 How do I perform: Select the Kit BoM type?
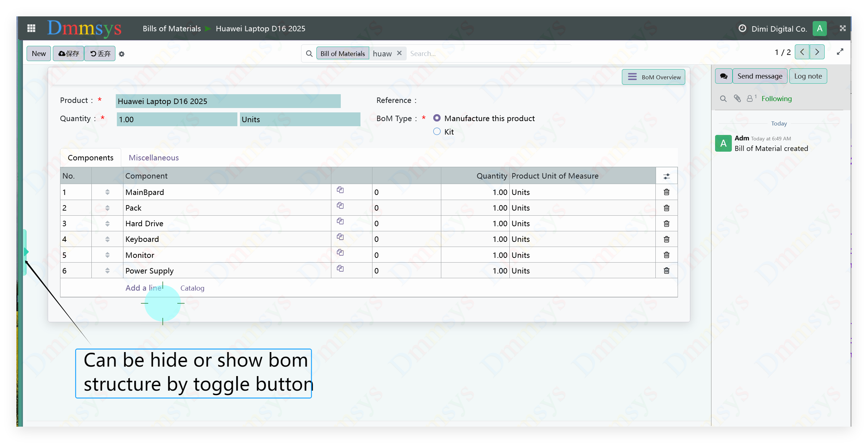437,132
